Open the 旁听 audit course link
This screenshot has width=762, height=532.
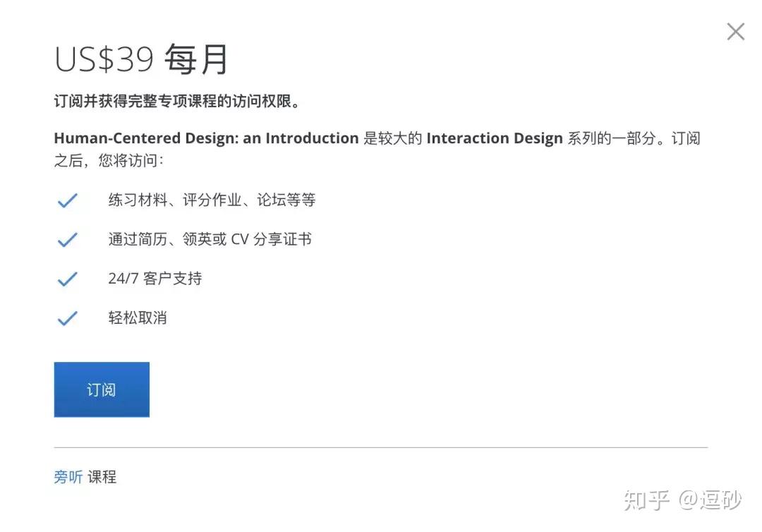pos(68,476)
